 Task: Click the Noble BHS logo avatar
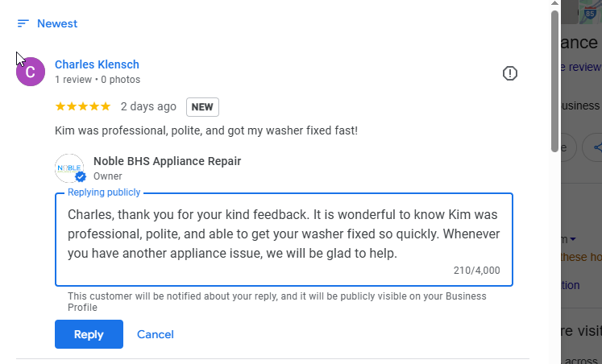(69, 168)
